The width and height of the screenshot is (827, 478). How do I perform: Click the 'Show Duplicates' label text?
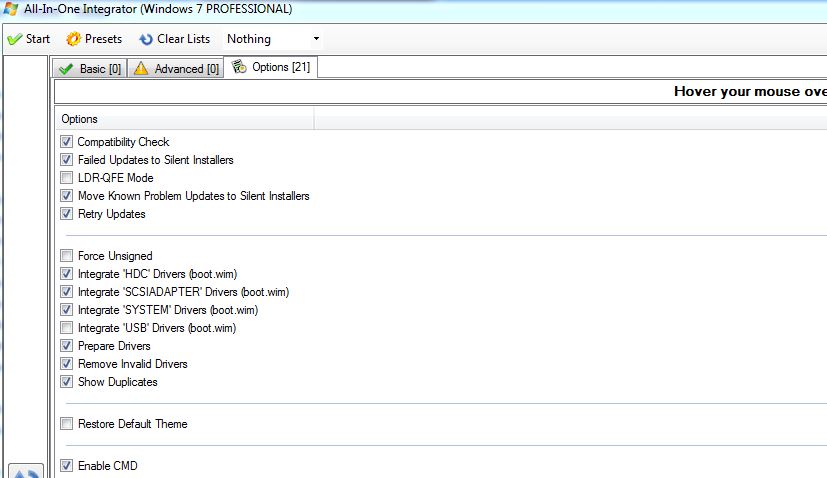click(118, 381)
